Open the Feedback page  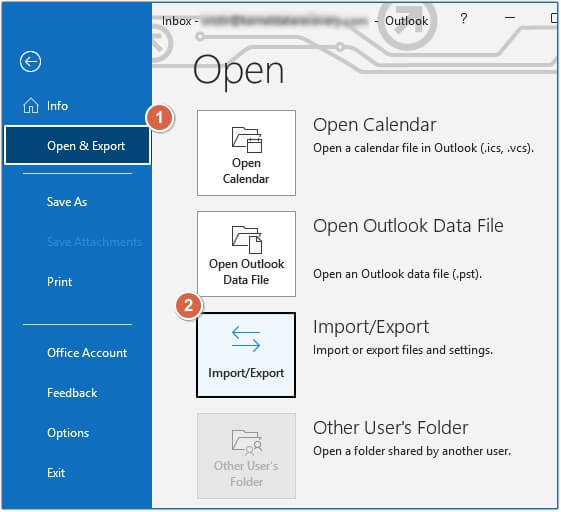click(x=72, y=393)
